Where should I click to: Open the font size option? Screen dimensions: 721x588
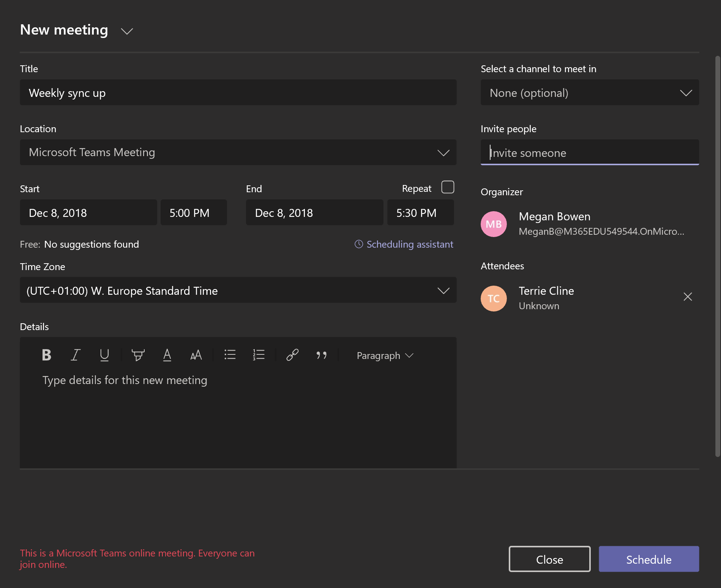[196, 355]
